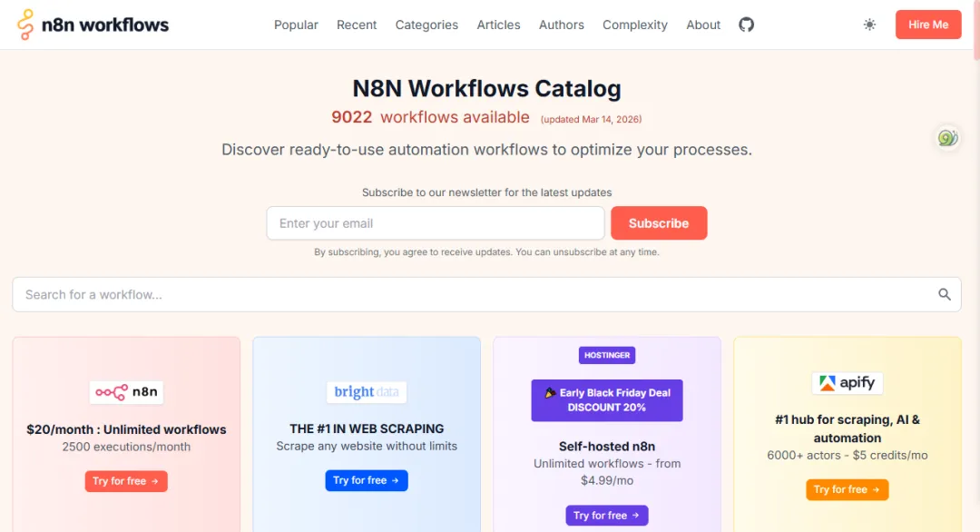Viewport: 980px width, 532px height.
Task: Click Try for free on bright data card
Action: 367,481
